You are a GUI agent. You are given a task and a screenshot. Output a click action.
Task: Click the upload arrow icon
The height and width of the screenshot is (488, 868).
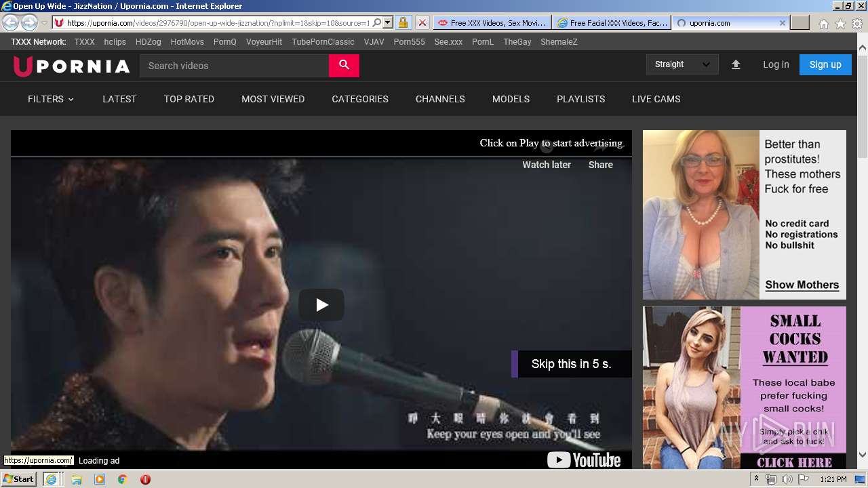736,64
